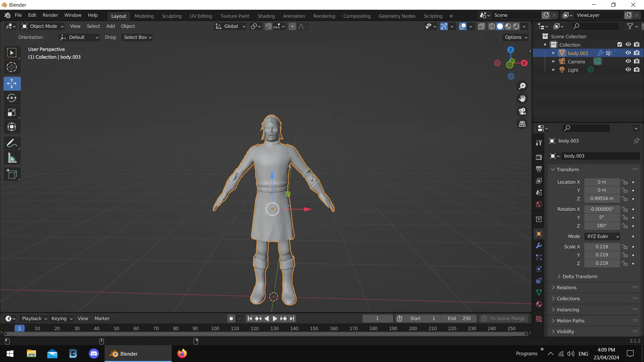Disable Light render camera toggle
The height and width of the screenshot is (362, 644).
point(637,70)
